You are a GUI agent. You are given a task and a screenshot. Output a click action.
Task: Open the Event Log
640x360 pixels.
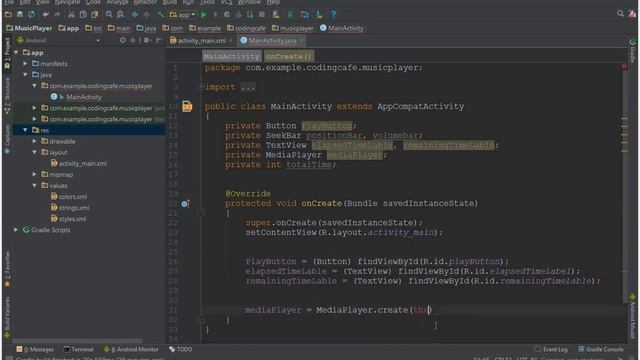click(x=551, y=349)
